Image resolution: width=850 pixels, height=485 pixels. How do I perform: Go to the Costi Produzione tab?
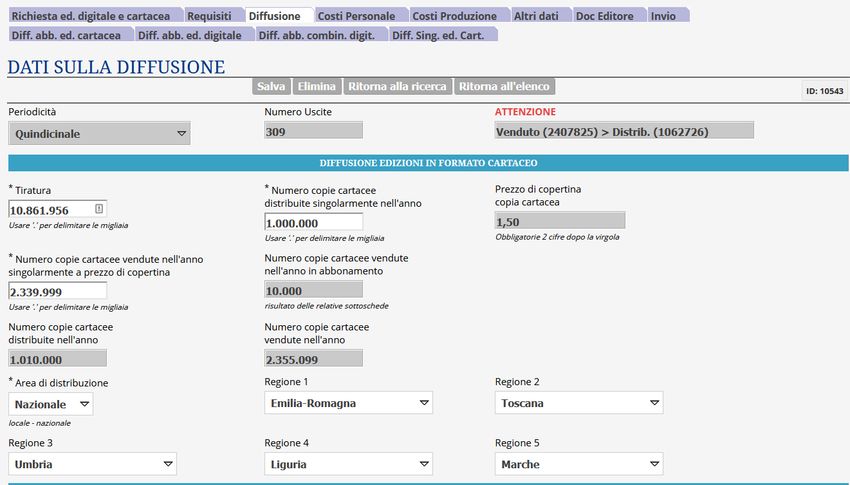454,16
